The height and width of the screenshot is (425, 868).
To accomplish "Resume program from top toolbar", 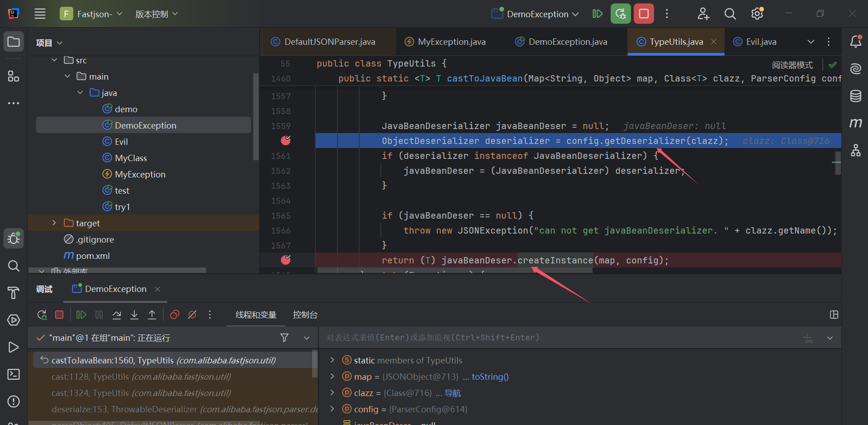I will (598, 14).
